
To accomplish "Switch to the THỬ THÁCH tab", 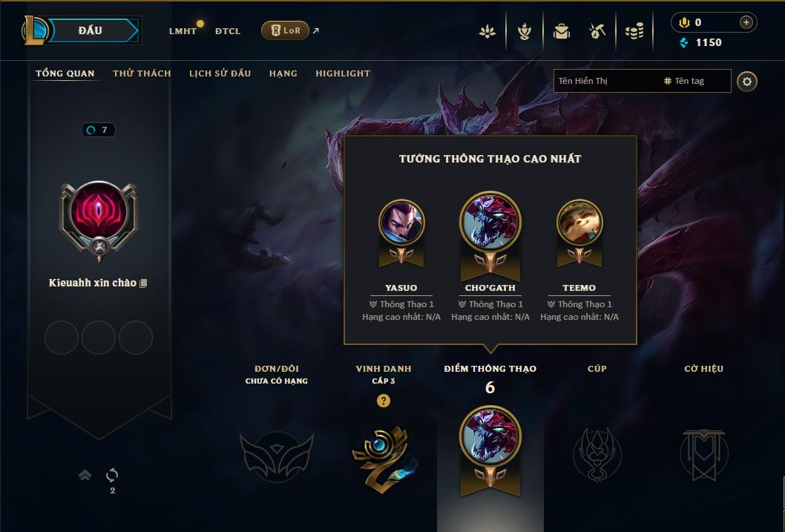I will pos(142,73).
